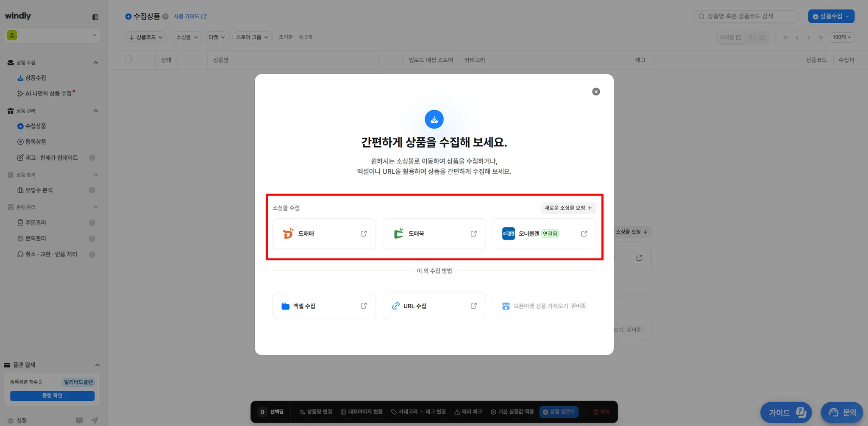868x426 pixels.
Task: Click 에러 체크 in bottom bar
Action: [468, 412]
